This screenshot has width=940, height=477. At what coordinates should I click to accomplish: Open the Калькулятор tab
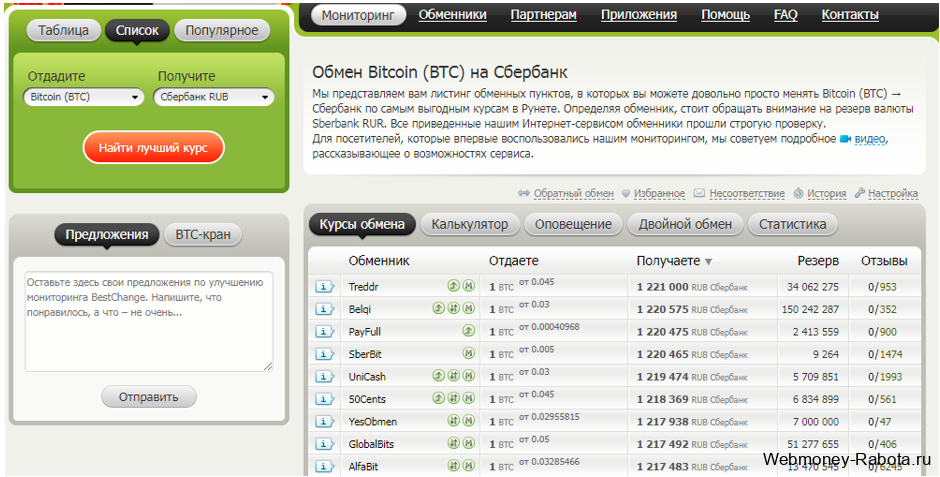point(469,224)
